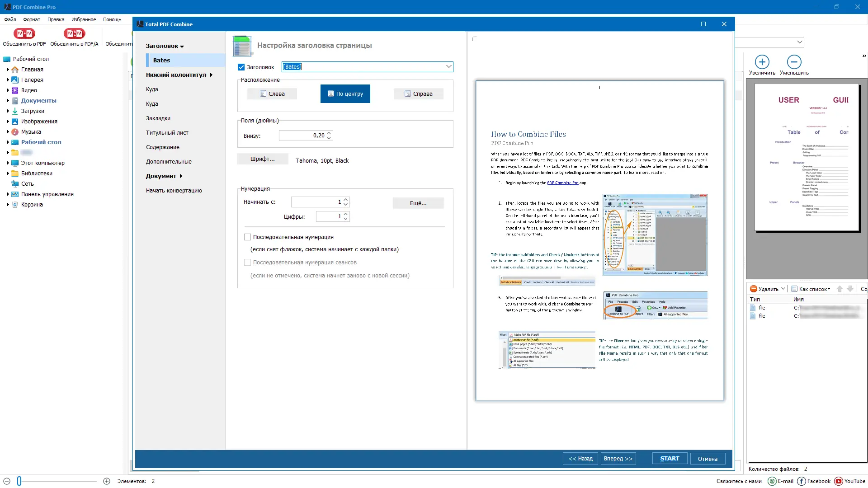Uncheck the Заголовок checkbox

point(241,67)
